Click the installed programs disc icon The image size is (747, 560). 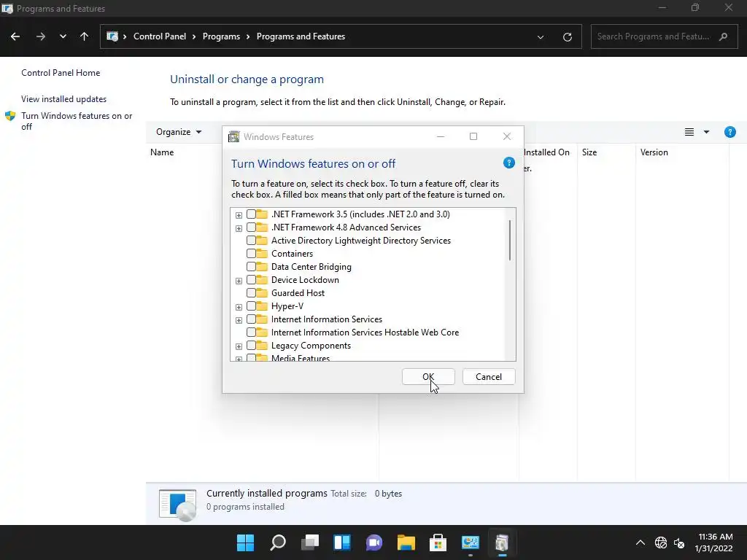(x=177, y=505)
